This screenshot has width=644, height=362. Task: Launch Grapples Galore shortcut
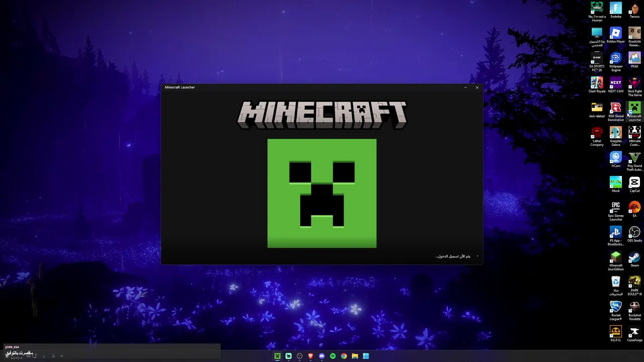616,136
